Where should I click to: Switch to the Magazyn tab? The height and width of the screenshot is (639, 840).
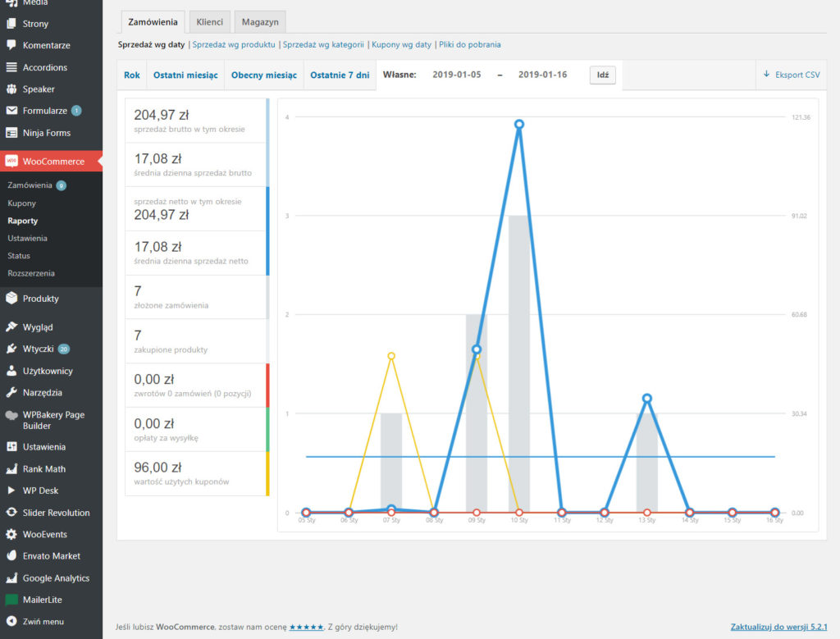(260, 22)
